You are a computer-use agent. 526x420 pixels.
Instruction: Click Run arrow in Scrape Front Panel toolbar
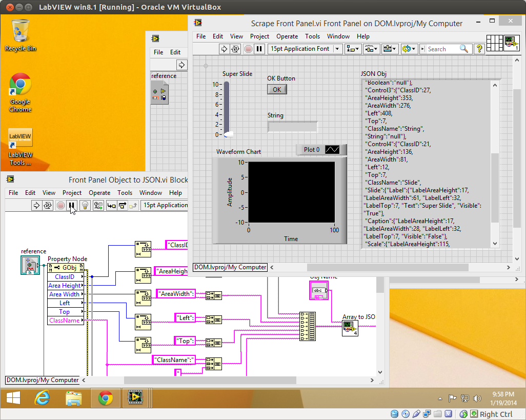pos(224,49)
